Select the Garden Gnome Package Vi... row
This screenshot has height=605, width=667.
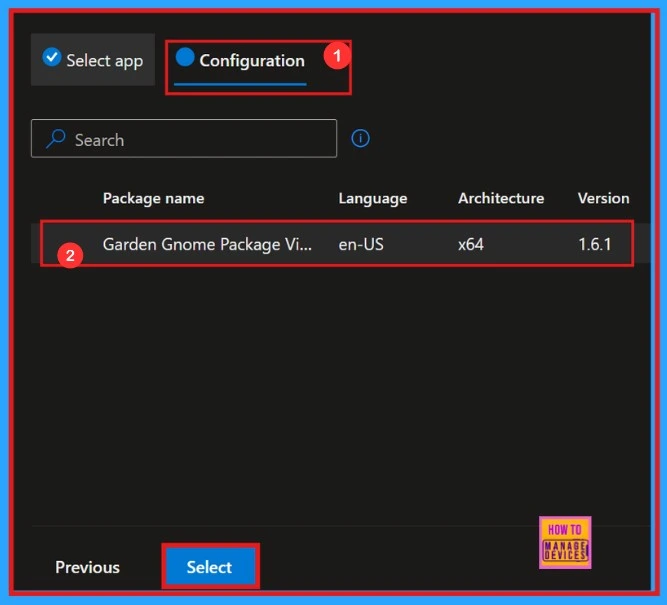340,244
